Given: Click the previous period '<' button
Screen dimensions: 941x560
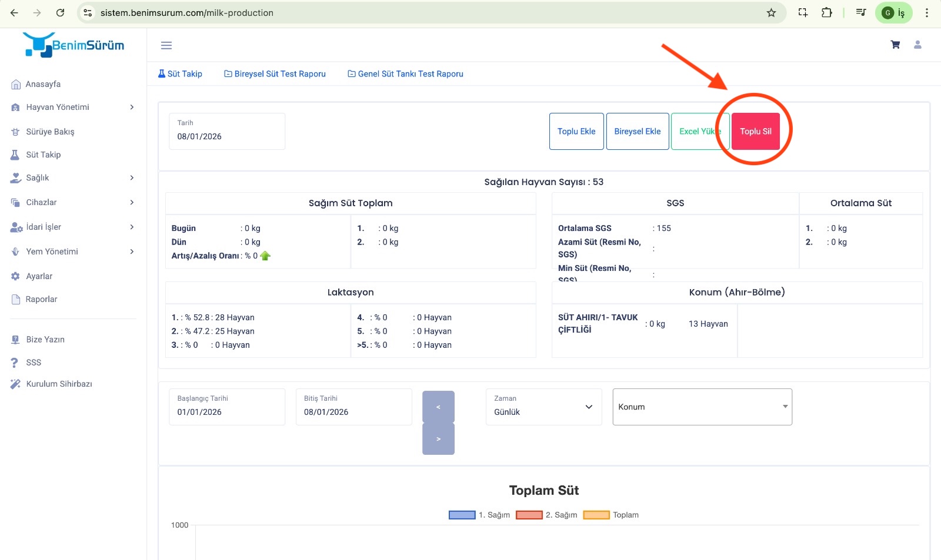Looking at the screenshot, I should 438,407.
